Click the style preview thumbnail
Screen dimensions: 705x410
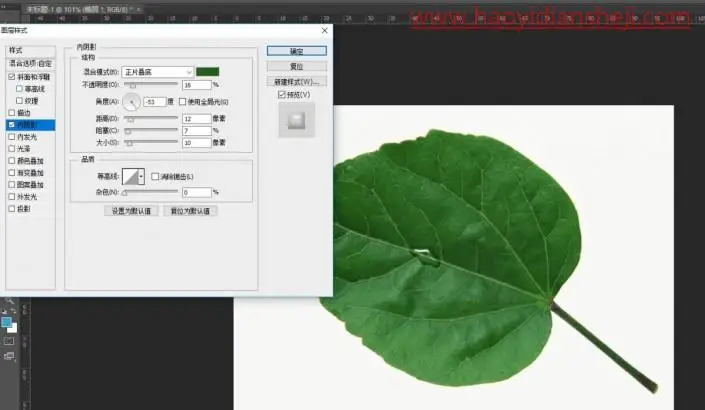coord(297,120)
